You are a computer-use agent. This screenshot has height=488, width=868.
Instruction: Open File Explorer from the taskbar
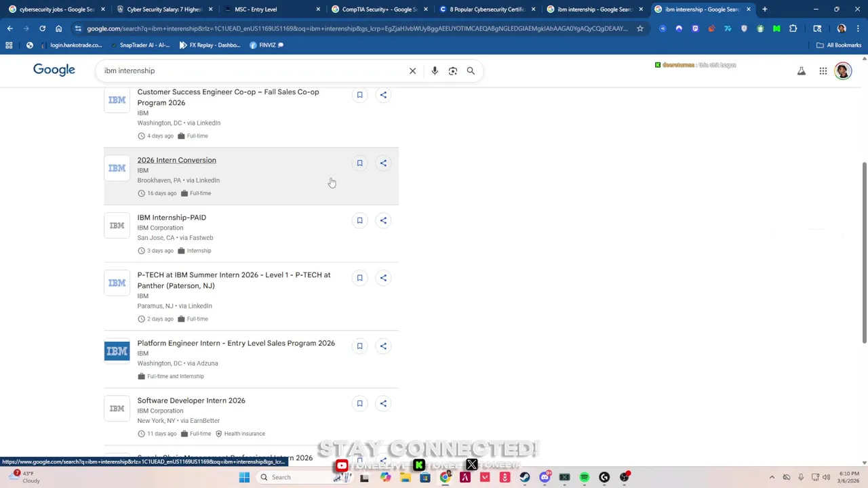pos(405,477)
